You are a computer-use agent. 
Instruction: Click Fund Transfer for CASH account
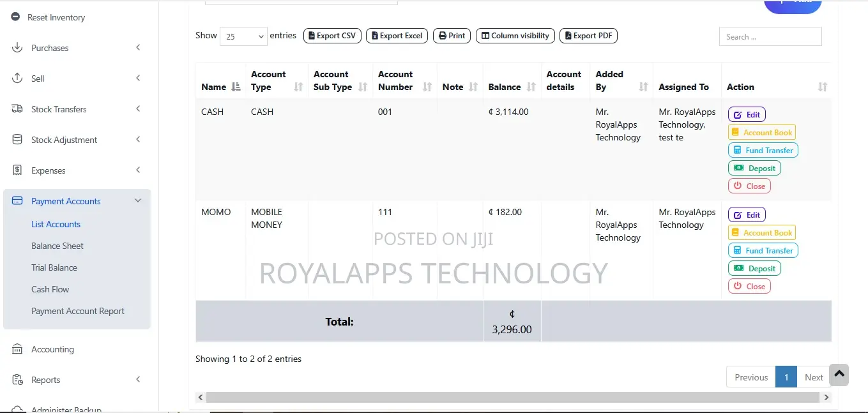point(763,151)
